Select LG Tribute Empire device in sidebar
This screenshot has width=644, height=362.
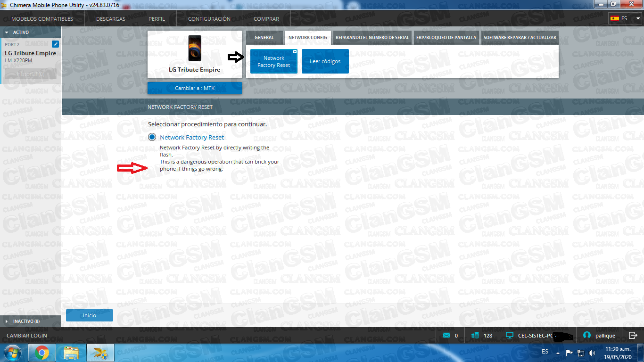(31, 53)
